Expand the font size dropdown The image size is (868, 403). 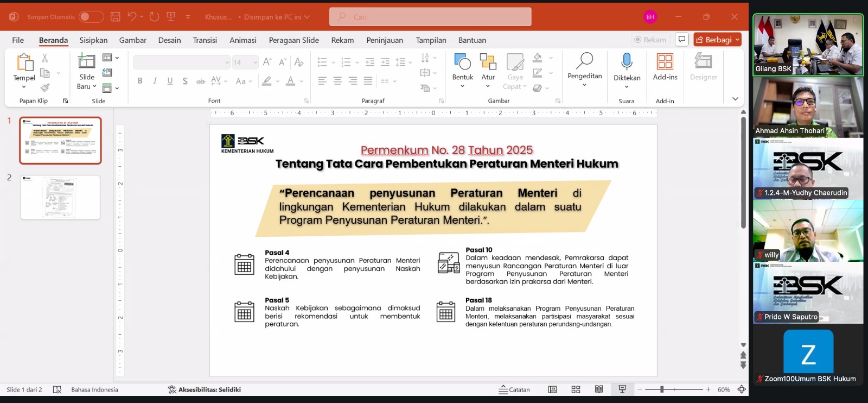pyautogui.click(x=255, y=62)
